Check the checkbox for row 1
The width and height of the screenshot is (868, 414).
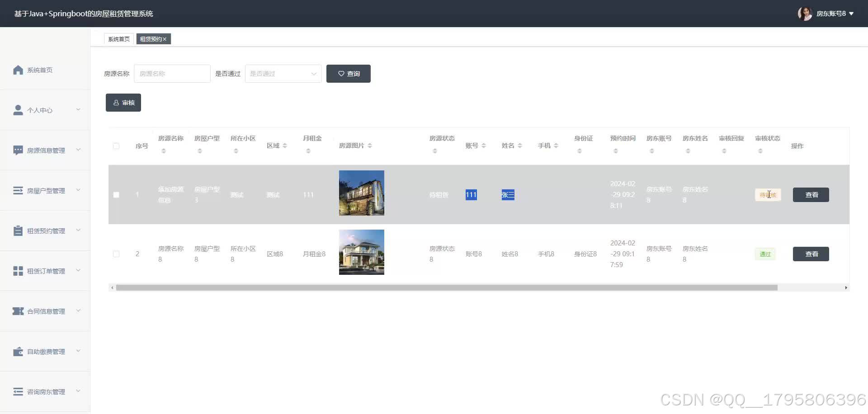(116, 195)
